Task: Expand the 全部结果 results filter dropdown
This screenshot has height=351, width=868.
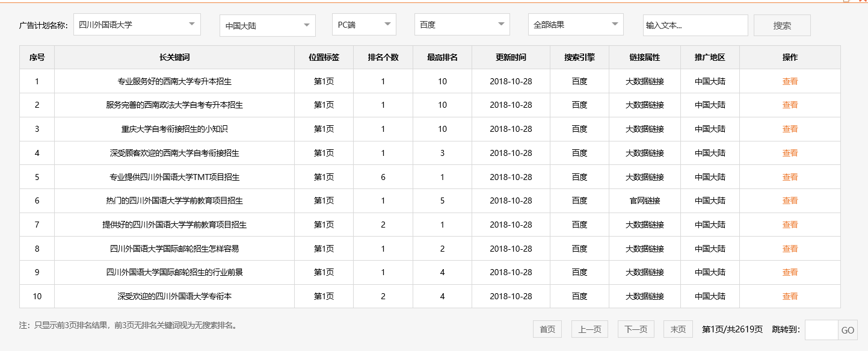Action: 574,24
